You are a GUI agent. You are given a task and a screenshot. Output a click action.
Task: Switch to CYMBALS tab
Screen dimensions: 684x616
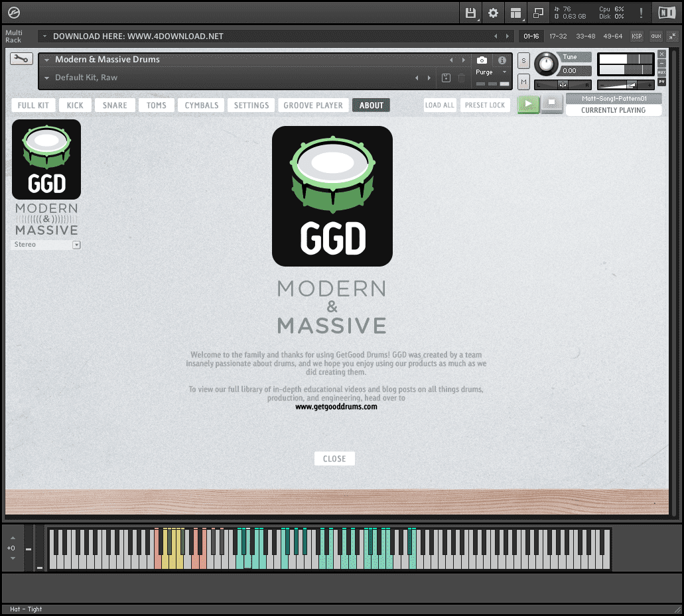[201, 105]
